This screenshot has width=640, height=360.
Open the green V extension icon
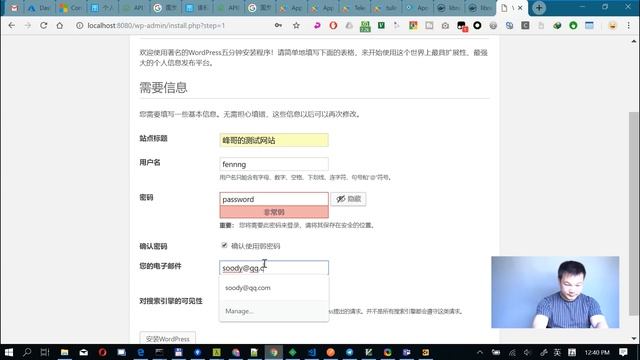[x=381, y=25]
